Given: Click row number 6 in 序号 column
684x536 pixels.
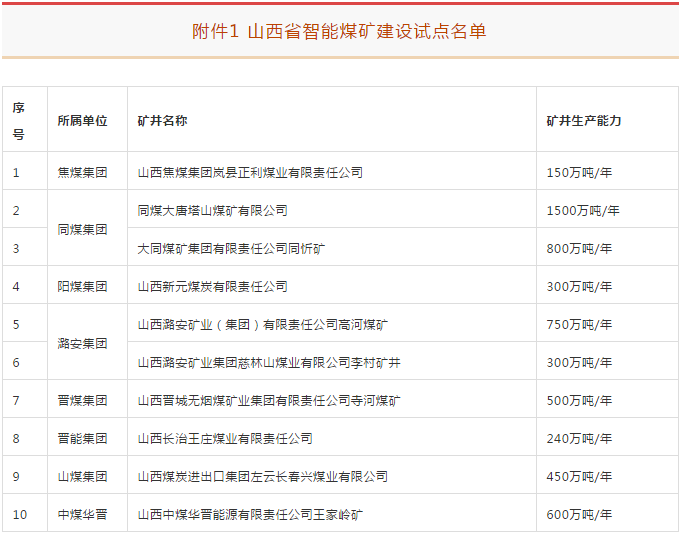Looking at the screenshot, I should point(16,362).
